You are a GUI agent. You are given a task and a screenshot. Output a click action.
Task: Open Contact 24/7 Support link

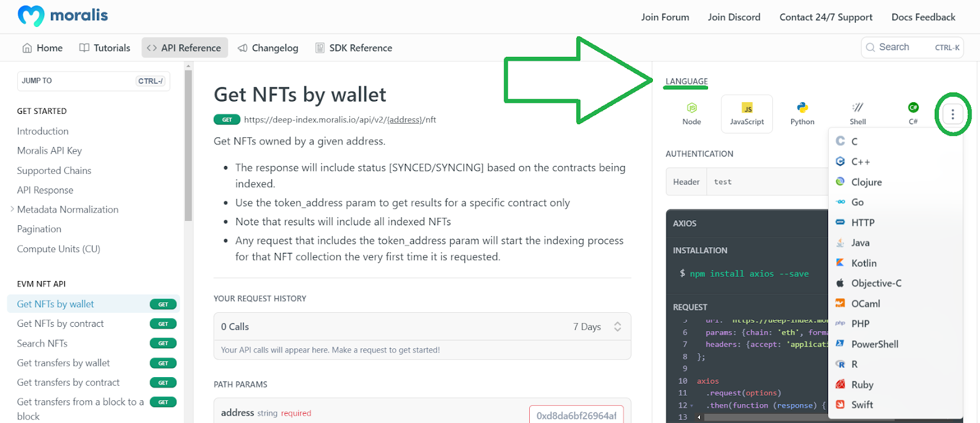pyautogui.click(x=826, y=17)
